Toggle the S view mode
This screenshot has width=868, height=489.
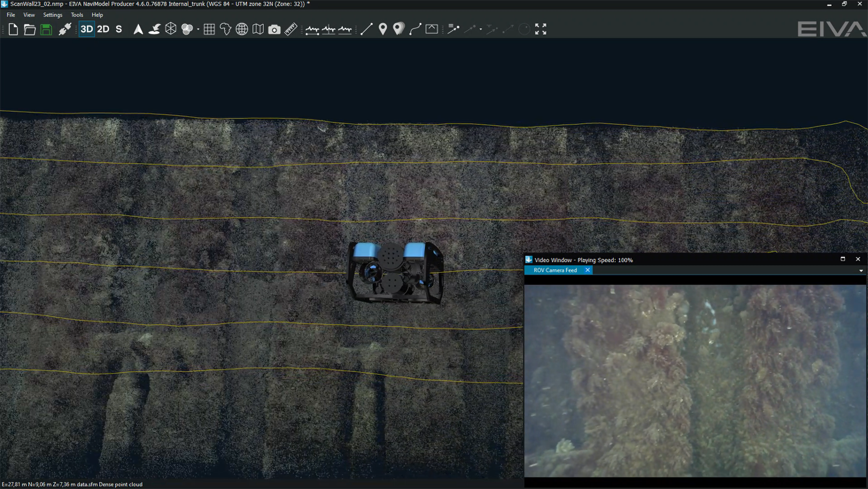coord(118,29)
